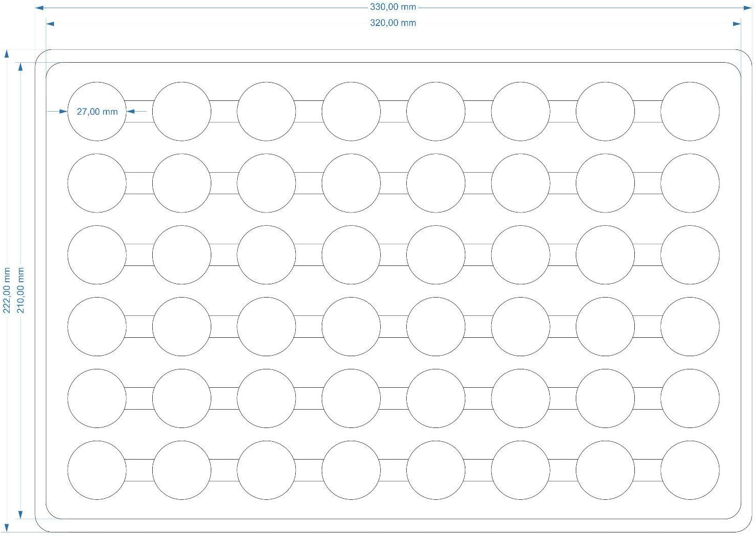Viewport: 756px width, 536px height.
Task: Click the bottom-right circle in last row
Action: (690, 470)
